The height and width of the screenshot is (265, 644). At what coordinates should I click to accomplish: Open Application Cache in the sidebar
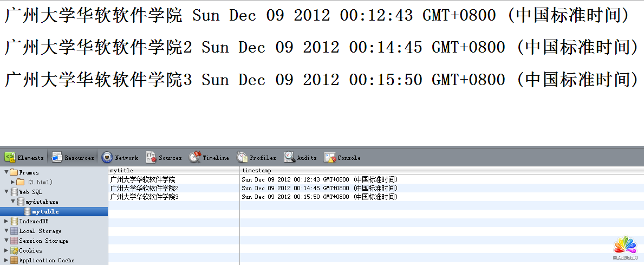[x=47, y=260]
